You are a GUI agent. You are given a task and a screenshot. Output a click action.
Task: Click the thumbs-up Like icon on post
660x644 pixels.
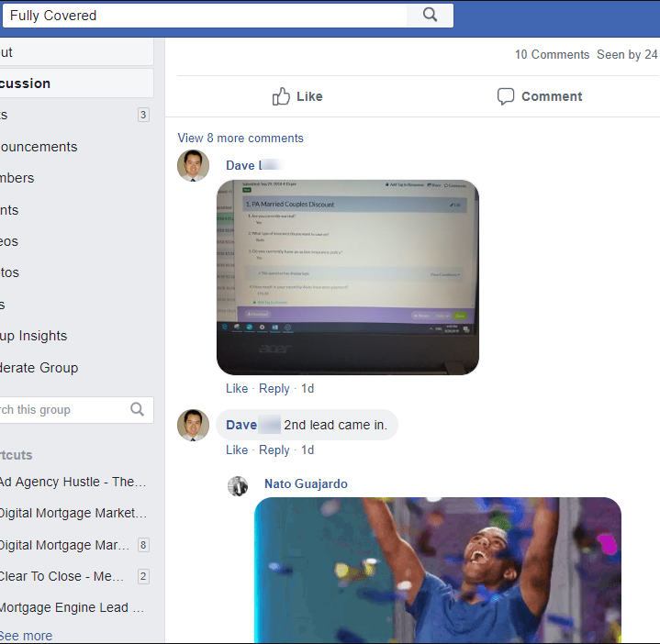[x=281, y=96]
